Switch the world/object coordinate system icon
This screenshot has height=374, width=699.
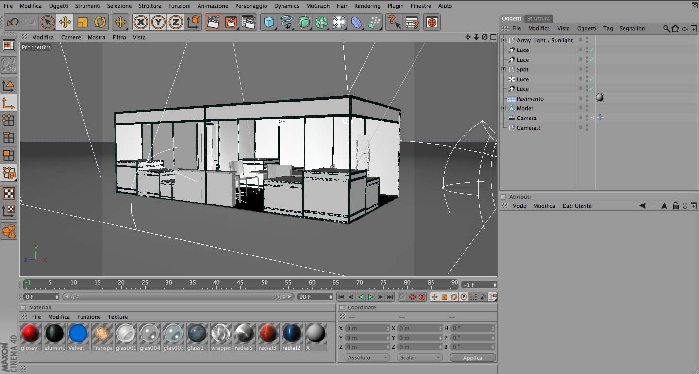tap(193, 22)
